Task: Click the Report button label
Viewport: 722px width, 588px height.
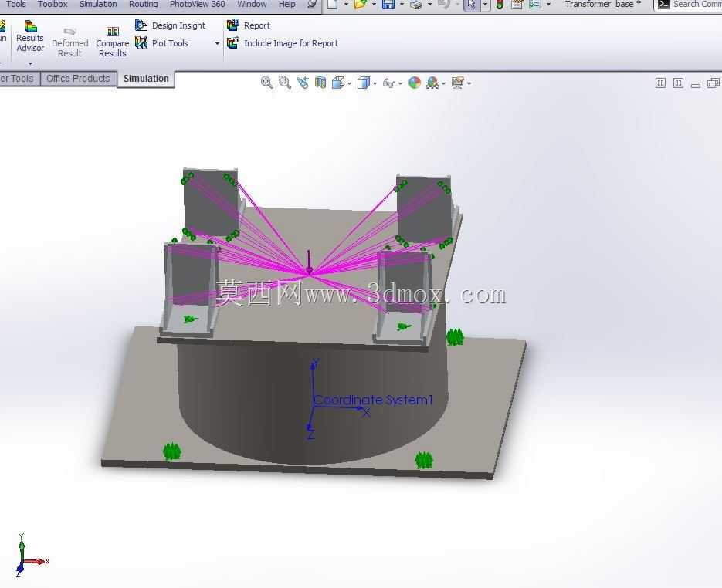Action: click(257, 25)
